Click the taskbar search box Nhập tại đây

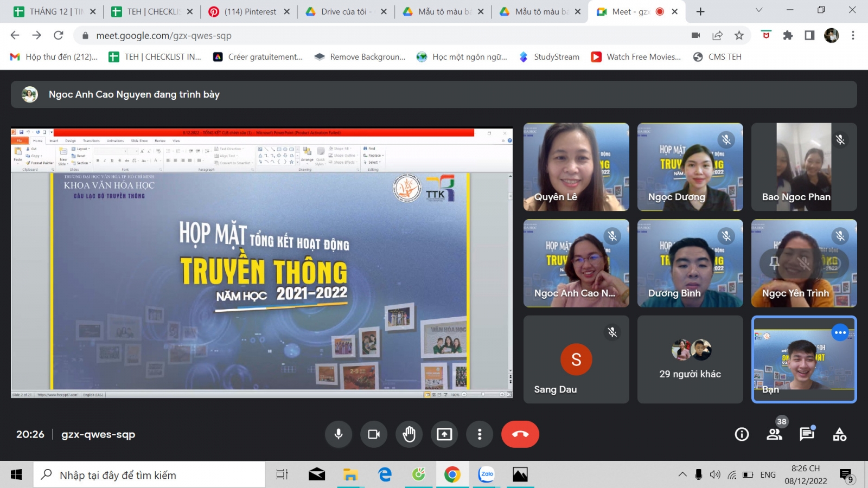point(149,475)
